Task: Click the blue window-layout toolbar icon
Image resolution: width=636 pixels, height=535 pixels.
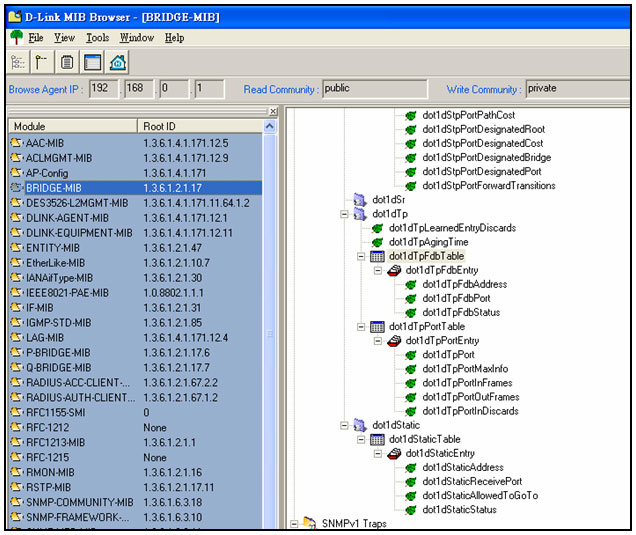Action: 92,63
